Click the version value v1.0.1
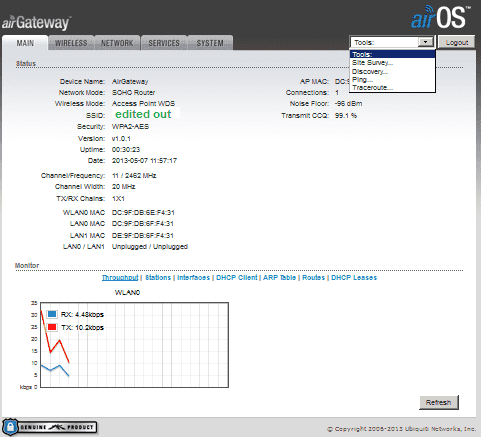This screenshot has height=437, width=481. click(x=121, y=139)
